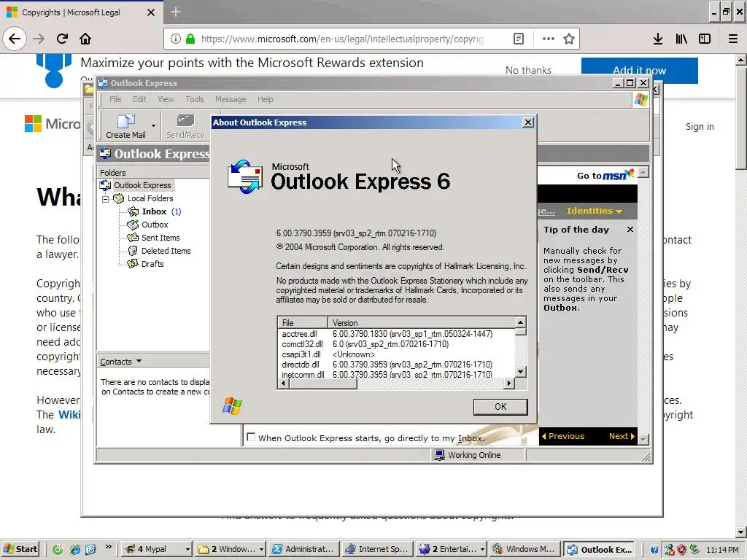Click the file list right scroll arrow

tap(509, 384)
